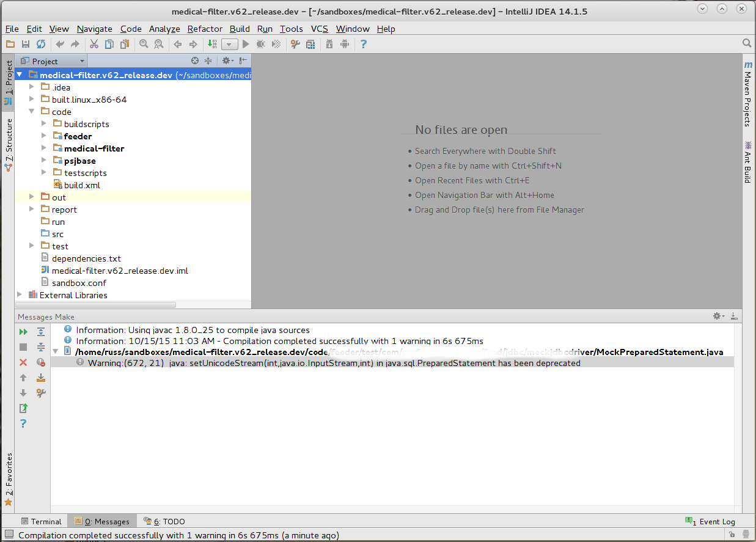Toggle hide warnings in the Messages panel
This screenshot has width=756, height=542.
coord(41,362)
